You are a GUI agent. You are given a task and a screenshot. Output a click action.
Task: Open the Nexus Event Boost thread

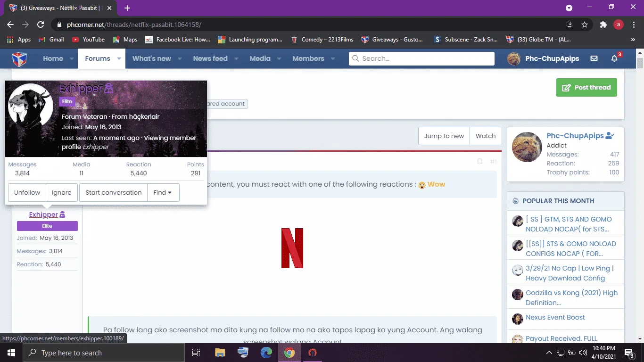point(555,317)
